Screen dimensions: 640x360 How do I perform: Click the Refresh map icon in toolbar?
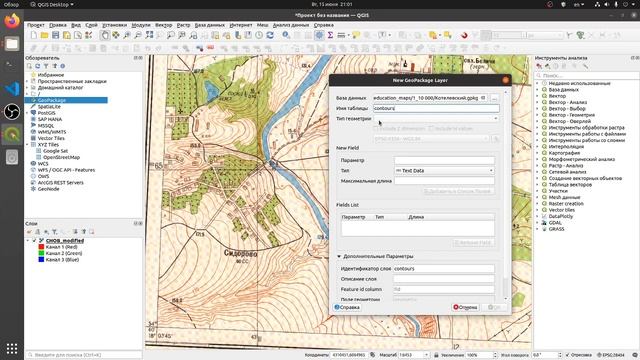point(270,36)
